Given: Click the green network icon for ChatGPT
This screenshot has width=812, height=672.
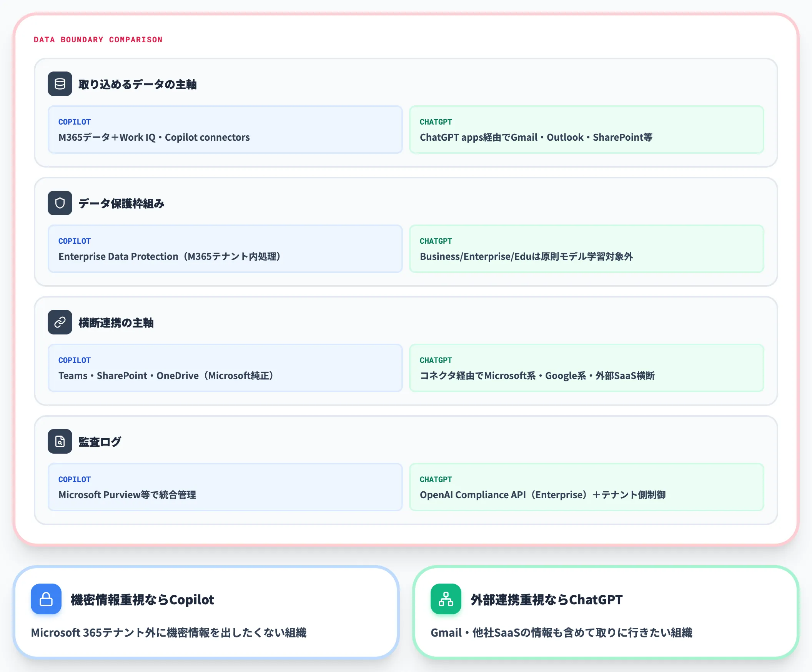Looking at the screenshot, I should tap(446, 599).
